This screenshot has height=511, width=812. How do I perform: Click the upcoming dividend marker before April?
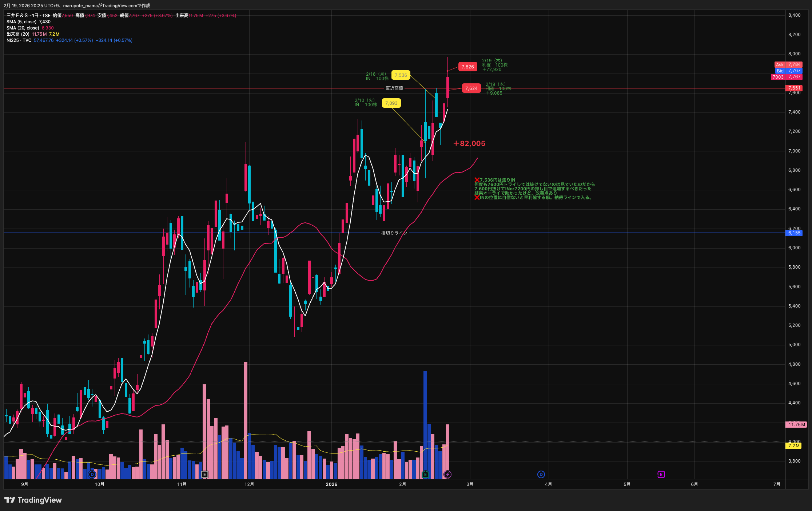coord(541,474)
